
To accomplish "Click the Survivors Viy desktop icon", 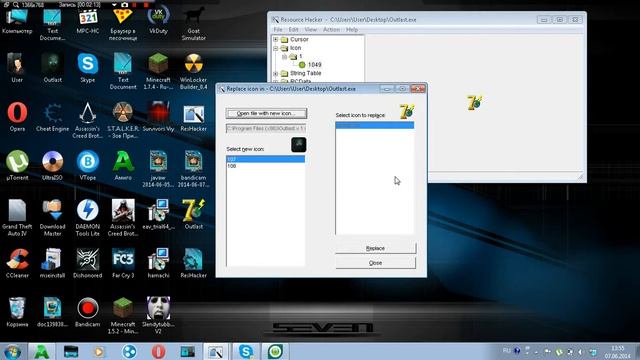I will (158, 117).
